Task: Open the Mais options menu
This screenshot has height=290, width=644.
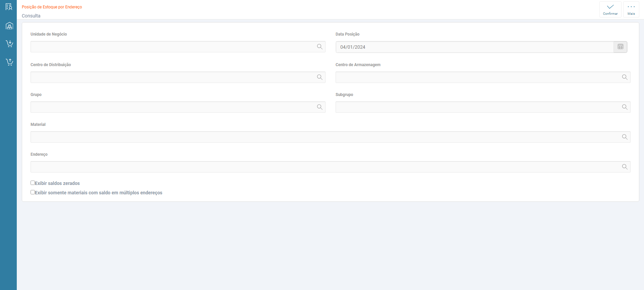Action: pyautogui.click(x=631, y=9)
